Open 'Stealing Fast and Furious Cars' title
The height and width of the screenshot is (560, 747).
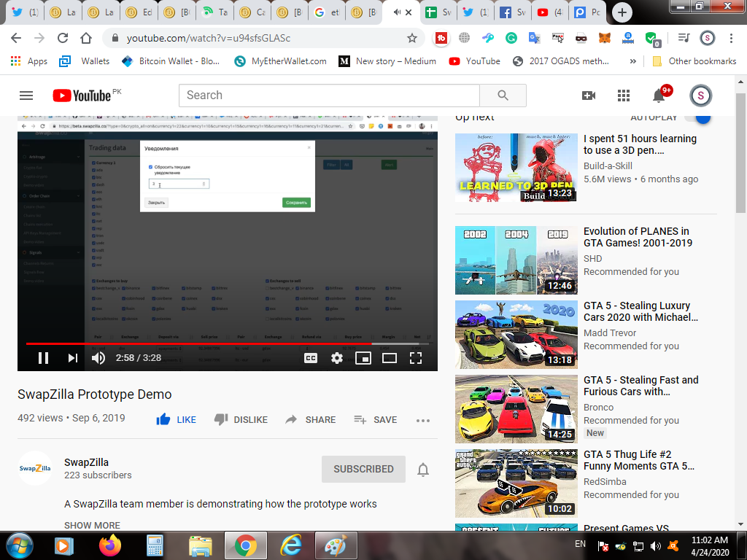(x=640, y=386)
